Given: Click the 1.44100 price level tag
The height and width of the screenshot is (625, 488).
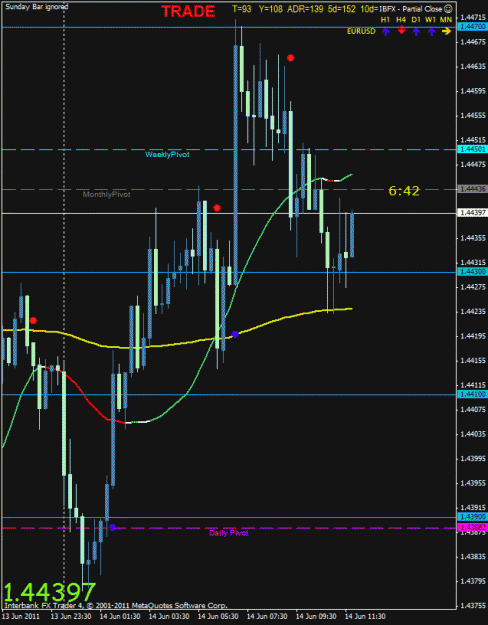Looking at the screenshot, I should pyautogui.click(x=473, y=394).
